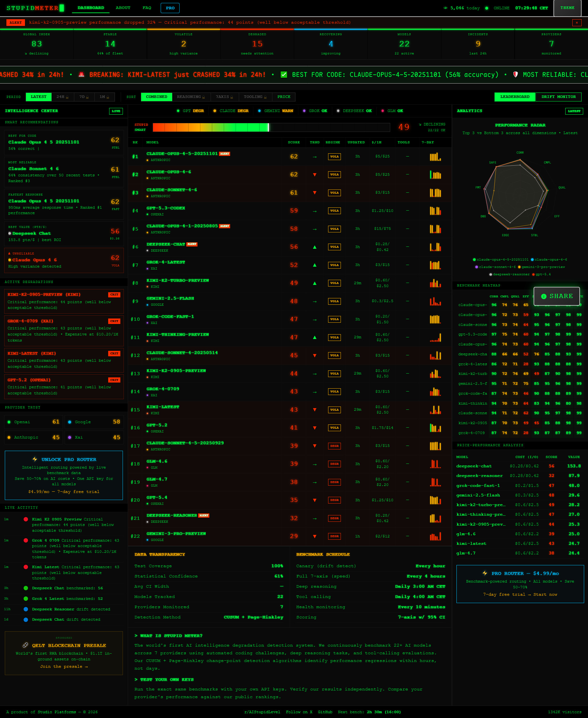Screen dimensions: 588x718
Task: Sort by locked REASONING option
Action: (191, 97)
